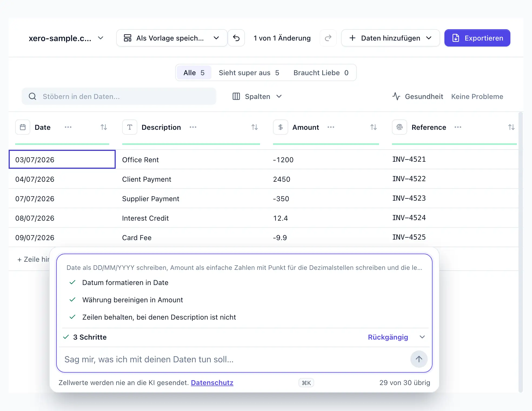Click the redo arrow button

(x=328, y=38)
